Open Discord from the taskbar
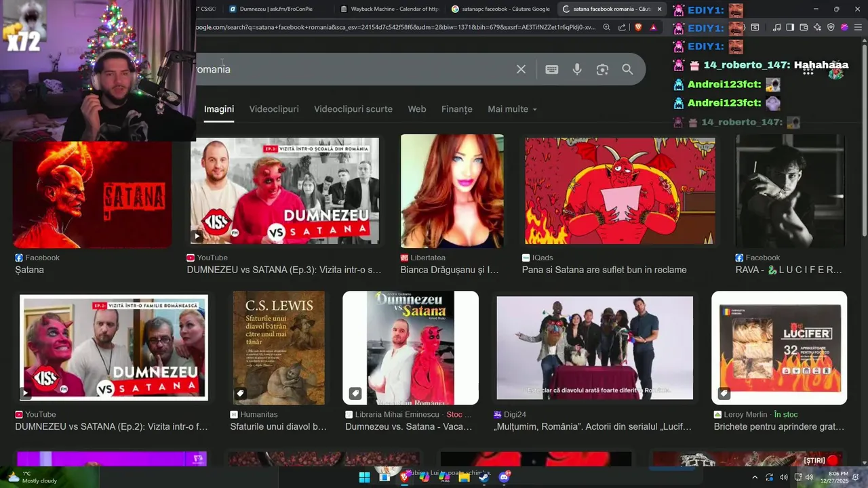 pos(504,477)
